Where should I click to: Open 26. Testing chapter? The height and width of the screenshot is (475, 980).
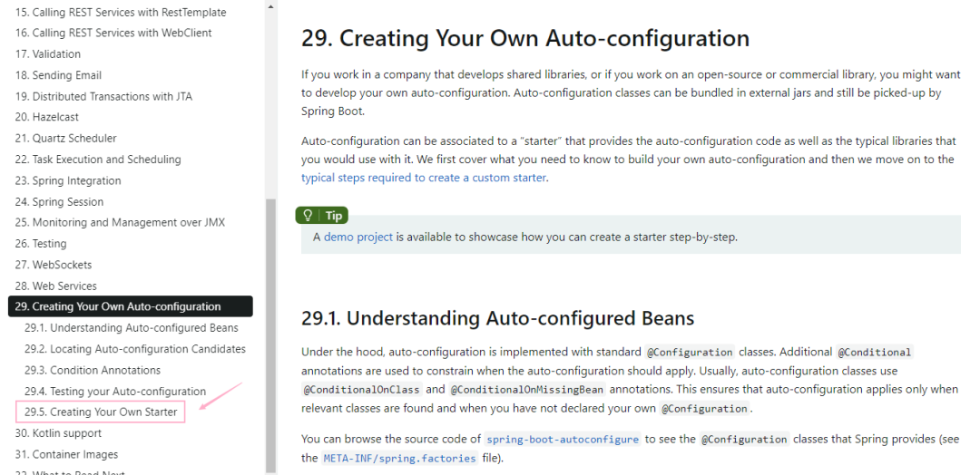point(41,244)
